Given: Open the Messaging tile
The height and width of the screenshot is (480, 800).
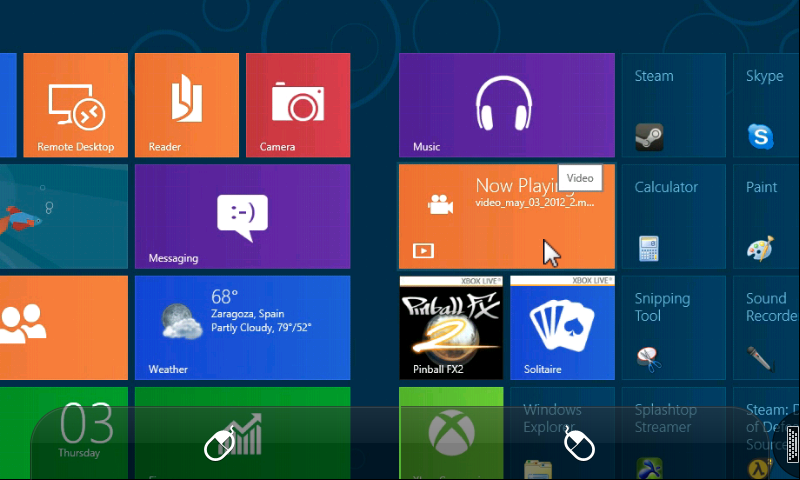Looking at the screenshot, I should point(242,216).
